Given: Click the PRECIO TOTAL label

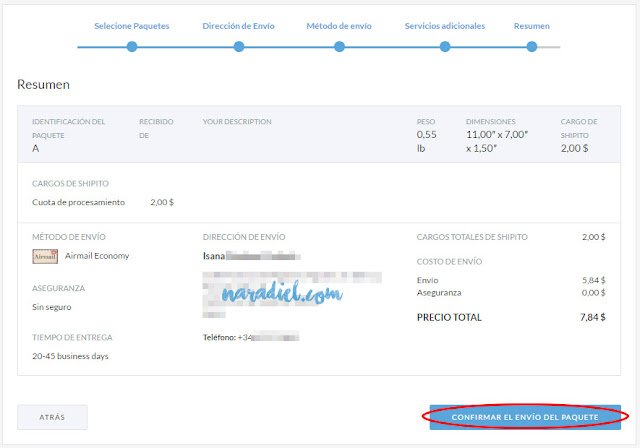Looking at the screenshot, I should pyautogui.click(x=449, y=317).
